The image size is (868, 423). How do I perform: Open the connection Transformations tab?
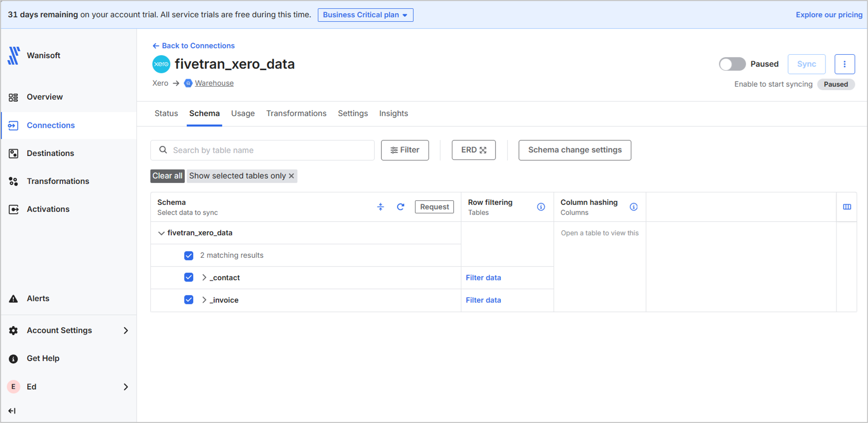pyautogui.click(x=296, y=114)
